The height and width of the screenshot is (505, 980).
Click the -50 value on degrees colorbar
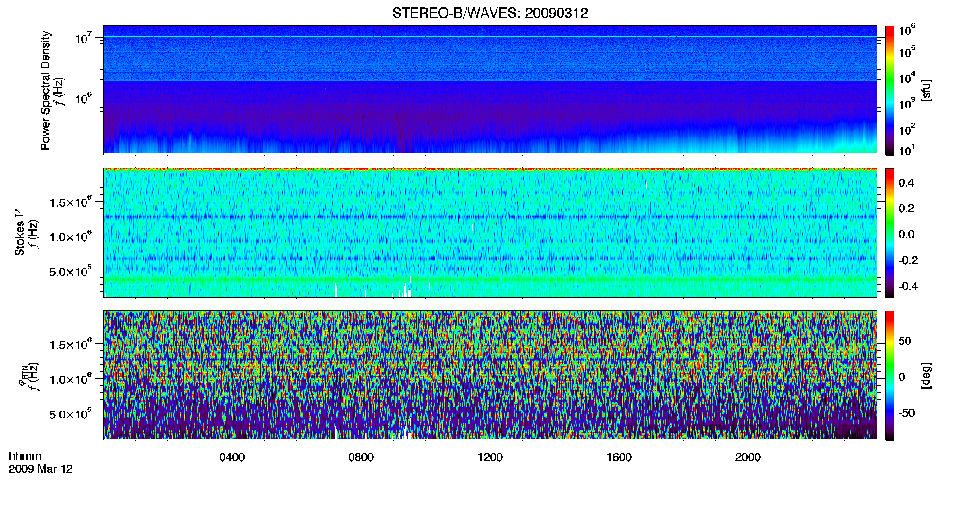[x=907, y=413]
